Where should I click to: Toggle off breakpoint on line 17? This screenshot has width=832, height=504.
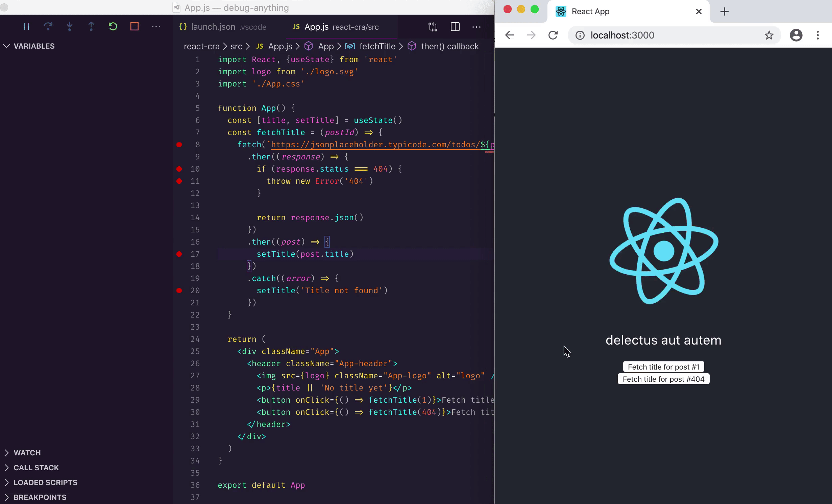[x=179, y=254]
